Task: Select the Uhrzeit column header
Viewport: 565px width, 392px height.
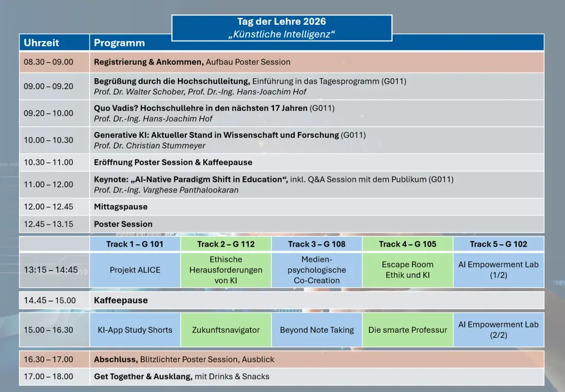Action: 54,43
